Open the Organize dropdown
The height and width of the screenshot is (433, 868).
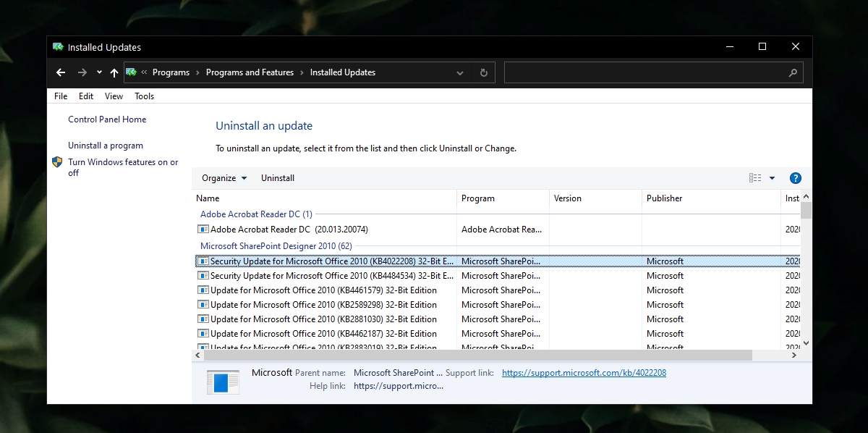click(224, 178)
